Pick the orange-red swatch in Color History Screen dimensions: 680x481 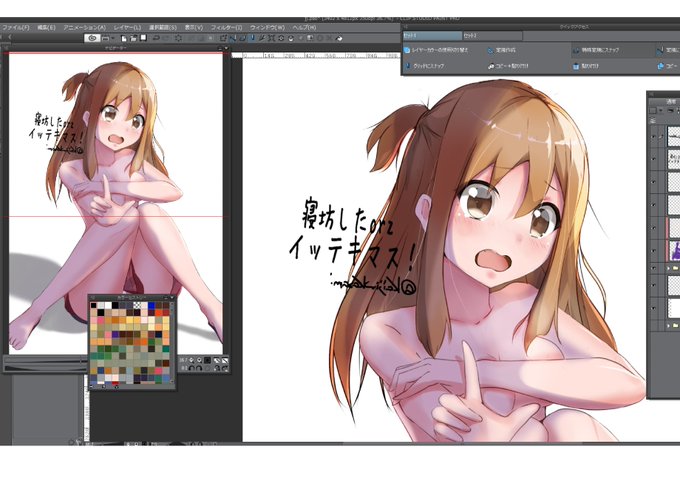click(x=159, y=313)
